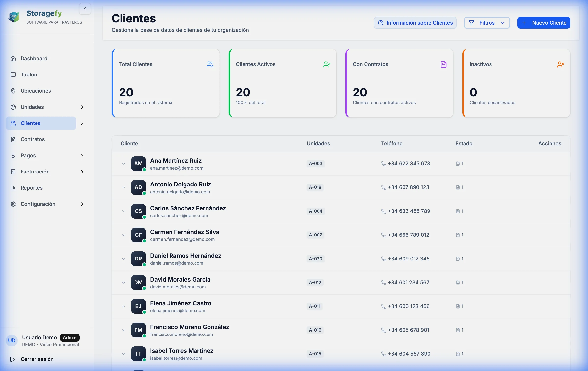This screenshot has height=371, width=588.
Task: Select the Clientes menu item
Action: 30,123
